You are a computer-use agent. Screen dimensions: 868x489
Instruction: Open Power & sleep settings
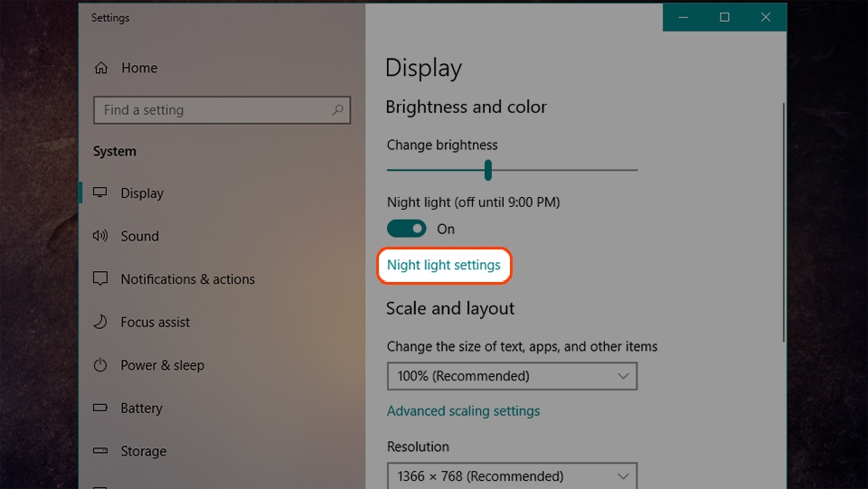pyautogui.click(x=162, y=365)
